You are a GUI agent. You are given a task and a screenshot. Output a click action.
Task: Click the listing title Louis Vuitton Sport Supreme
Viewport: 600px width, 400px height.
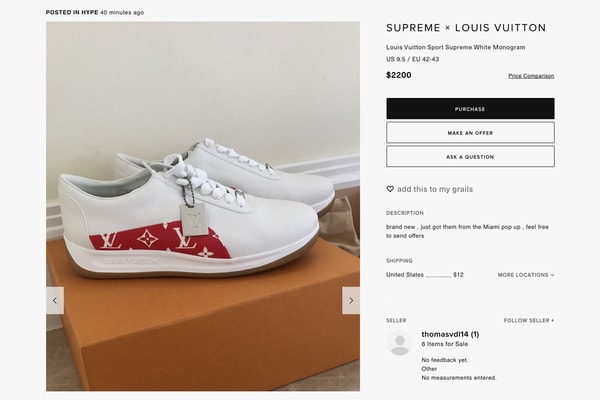[455, 47]
